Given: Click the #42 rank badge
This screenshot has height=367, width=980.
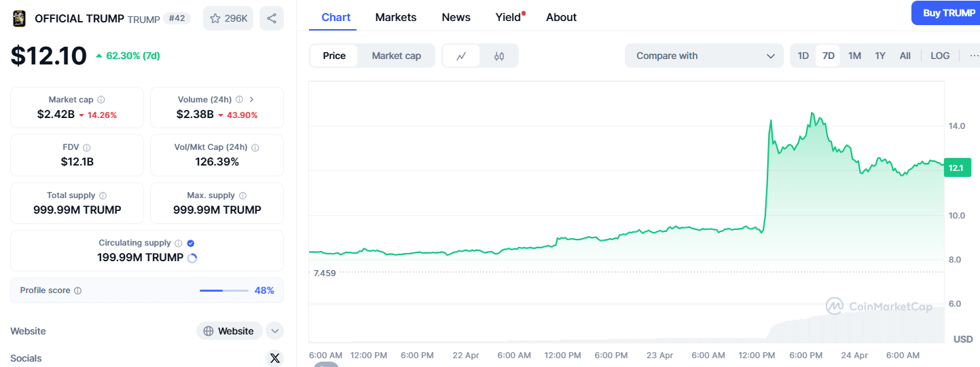Looking at the screenshot, I should (x=177, y=18).
